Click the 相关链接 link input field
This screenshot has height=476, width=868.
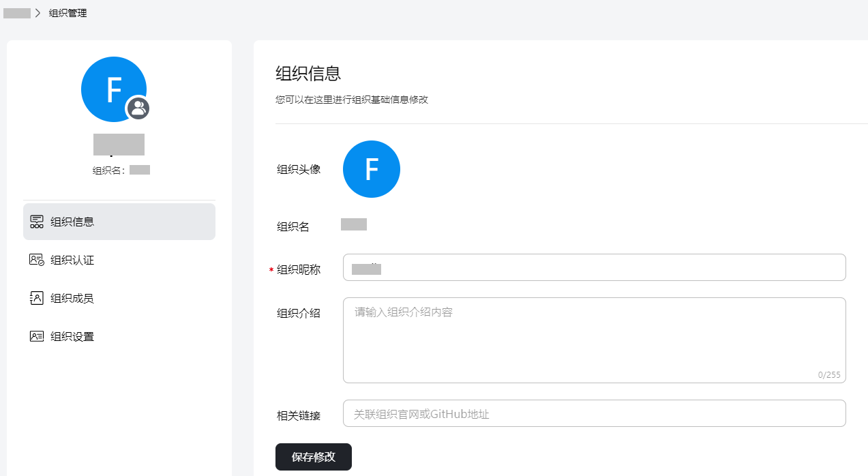[593, 413]
